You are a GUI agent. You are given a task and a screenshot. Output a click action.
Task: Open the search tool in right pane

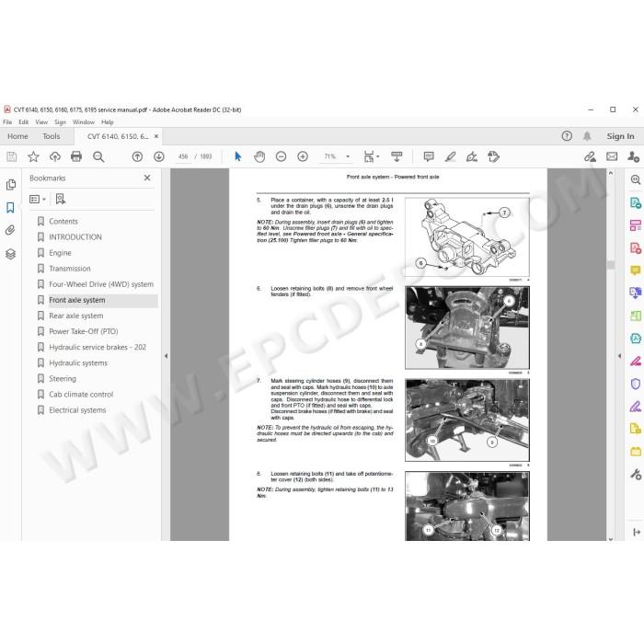[636, 179]
